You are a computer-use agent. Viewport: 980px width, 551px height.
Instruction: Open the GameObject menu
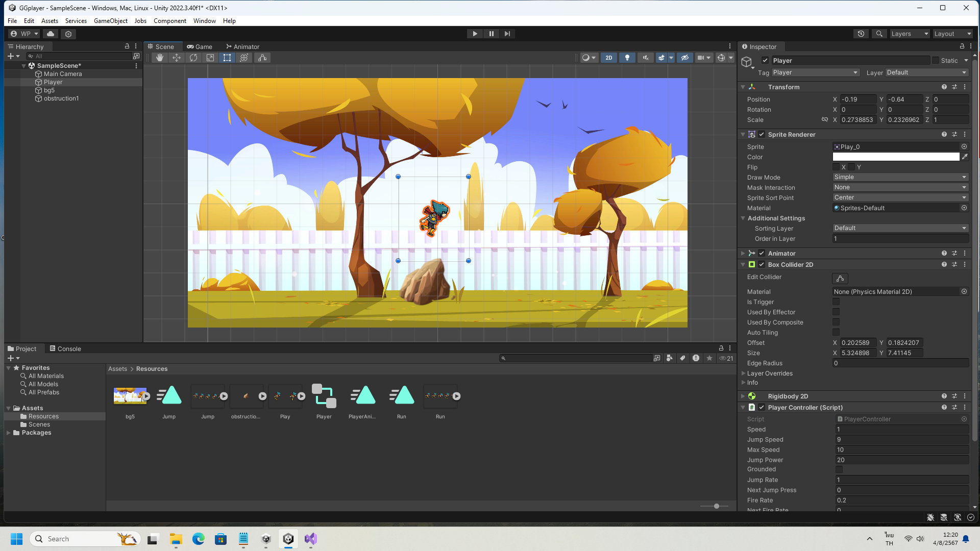pyautogui.click(x=110, y=21)
